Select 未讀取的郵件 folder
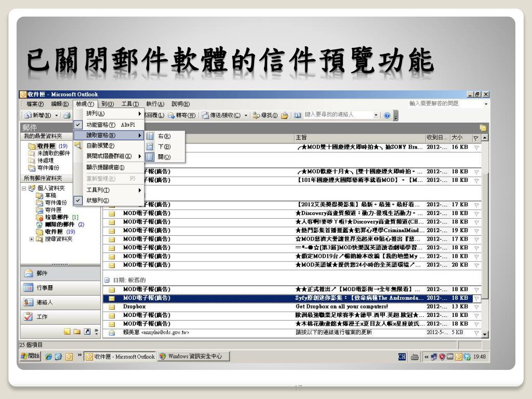 [49, 153]
